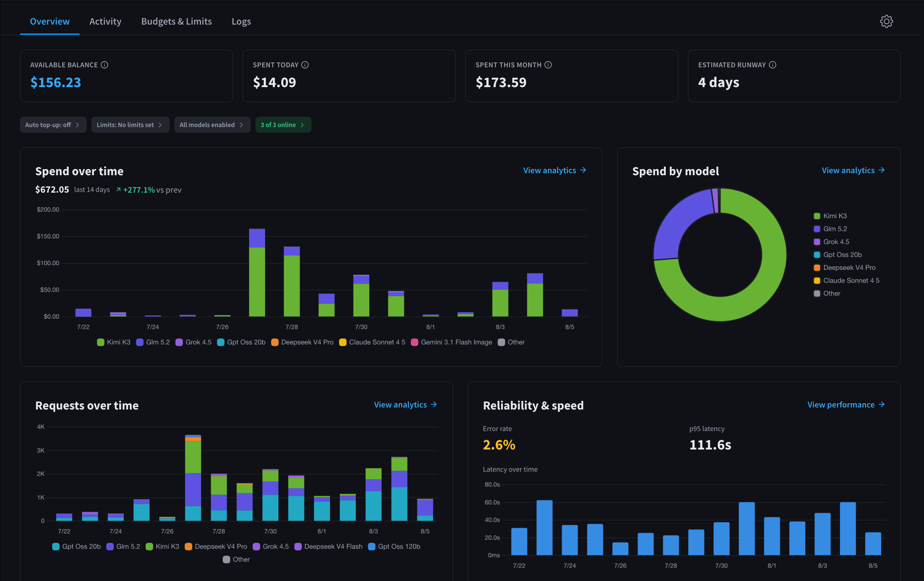Click arrow icon of Spend over time analytics
Screen dimensions: 924x581
583,170
